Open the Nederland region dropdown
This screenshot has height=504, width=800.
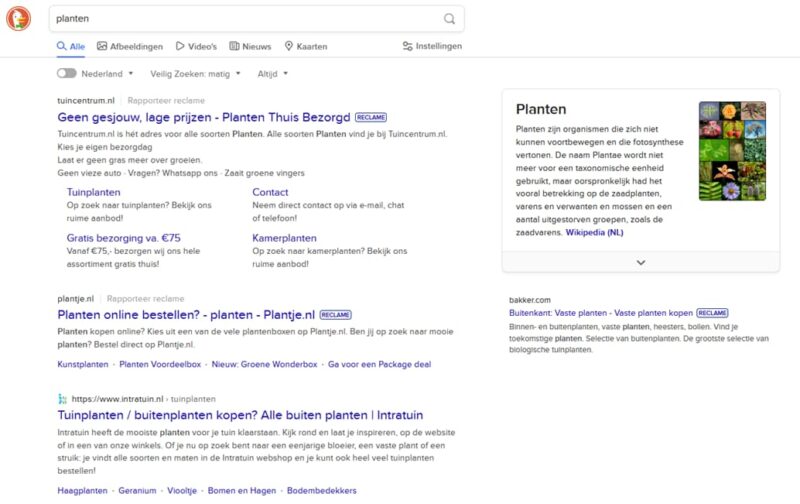[108, 73]
